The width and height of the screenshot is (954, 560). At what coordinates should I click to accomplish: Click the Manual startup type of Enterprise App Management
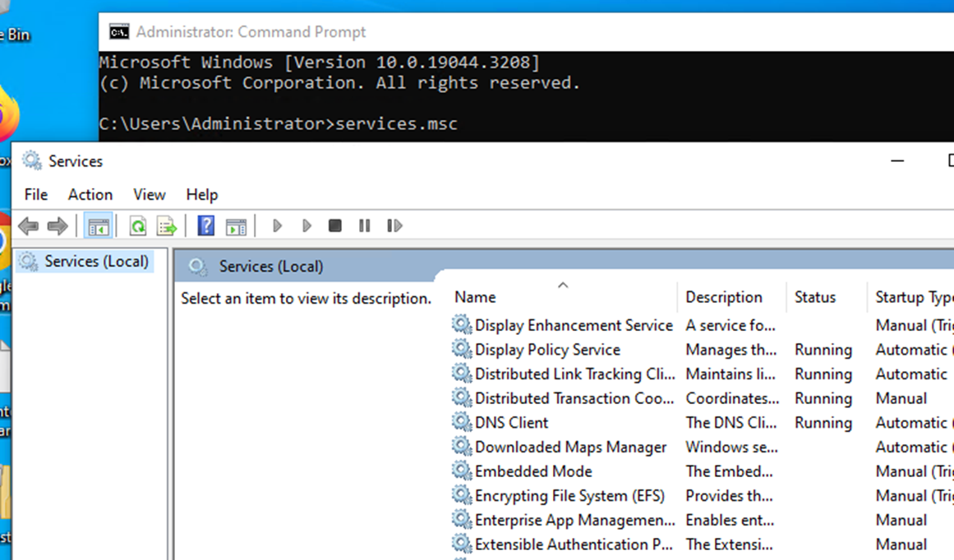pos(901,520)
